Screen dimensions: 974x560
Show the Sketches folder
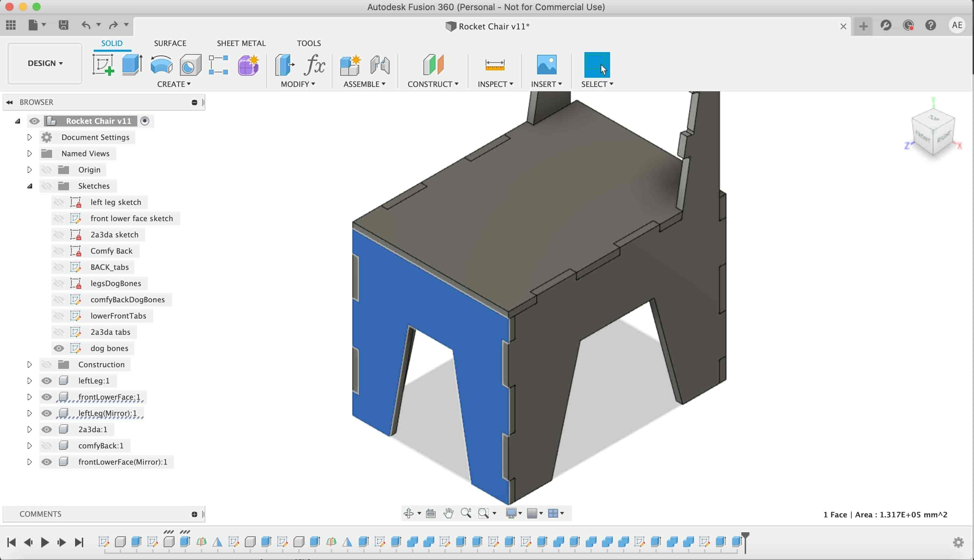47,186
